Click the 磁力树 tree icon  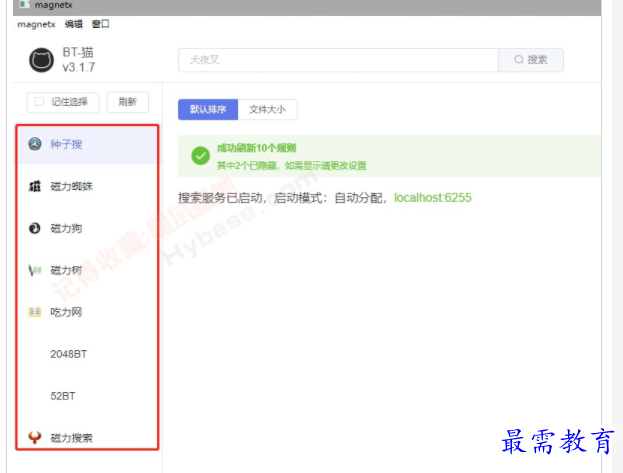[x=35, y=270]
